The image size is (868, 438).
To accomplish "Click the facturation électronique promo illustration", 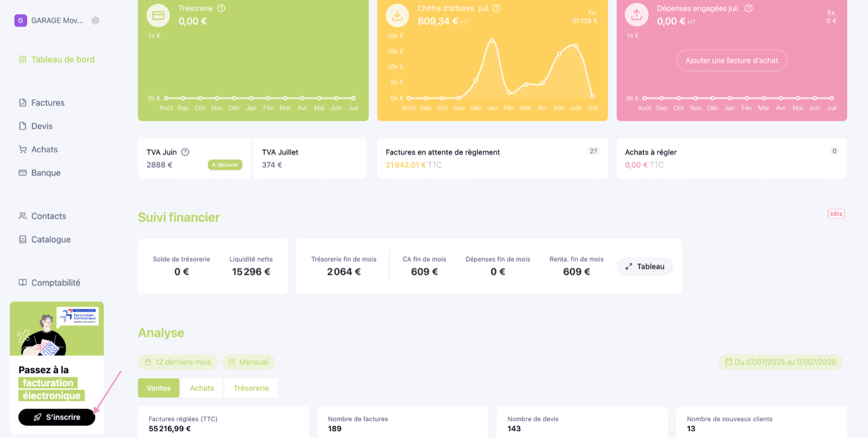I will point(57,328).
